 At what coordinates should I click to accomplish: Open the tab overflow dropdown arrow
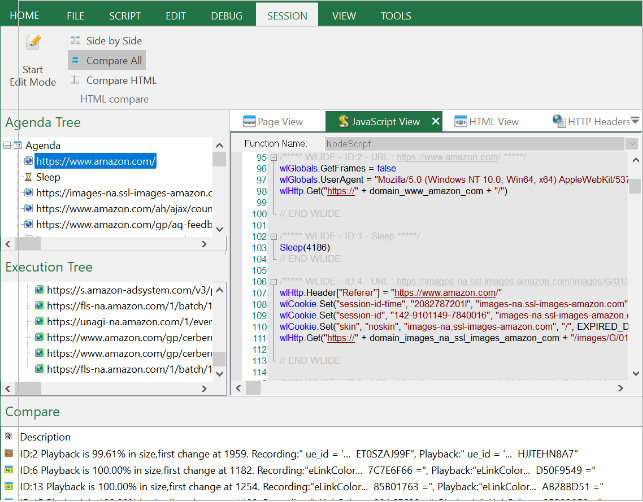click(x=635, y=121)
